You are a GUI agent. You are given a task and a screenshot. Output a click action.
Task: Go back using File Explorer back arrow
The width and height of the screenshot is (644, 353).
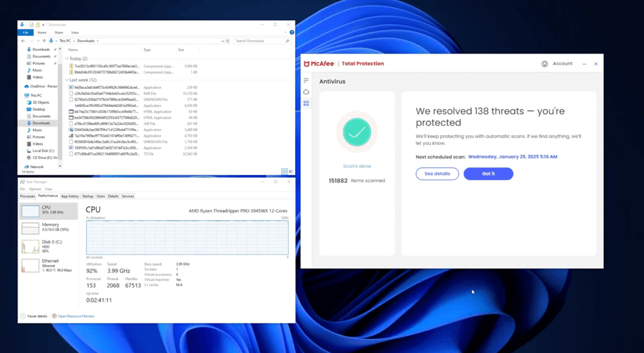(x=23, y=41)
